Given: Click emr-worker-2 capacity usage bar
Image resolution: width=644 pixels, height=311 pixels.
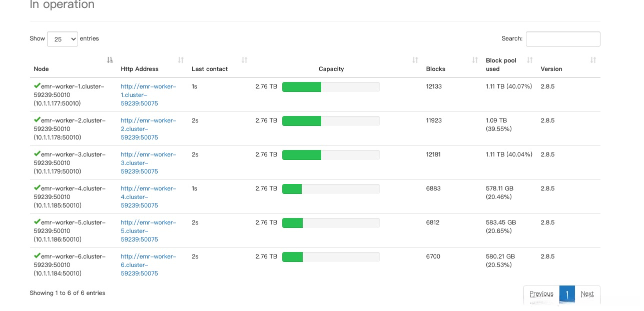Looking at the screenshot, I should point(331,121).
